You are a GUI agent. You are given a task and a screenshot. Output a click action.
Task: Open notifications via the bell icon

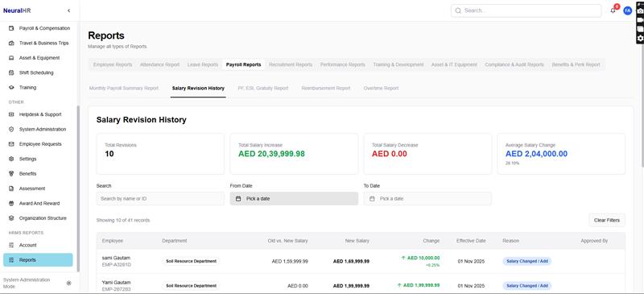click(613, 10)
